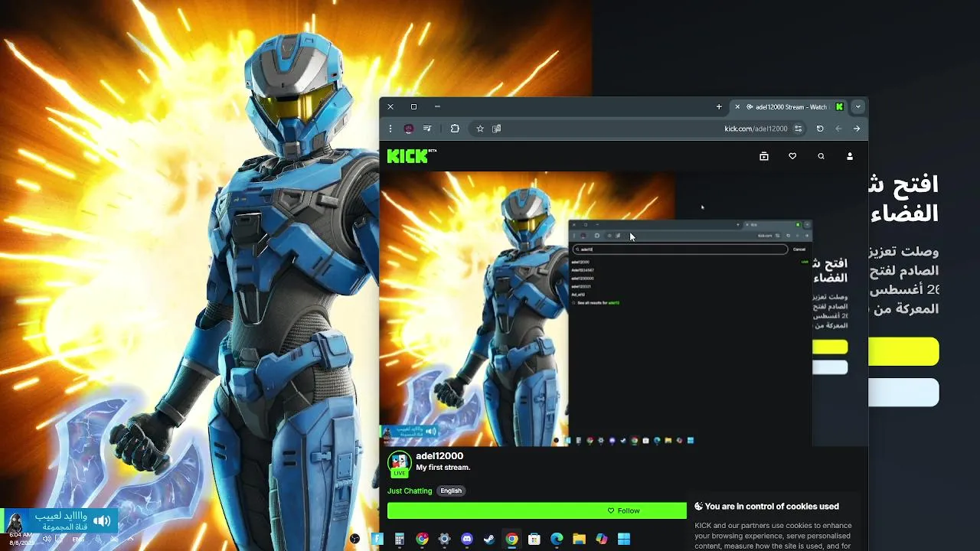Screen dimensions: 980x551
Task: Expand the tab search dropdown arrow
Action: point(858,107)
